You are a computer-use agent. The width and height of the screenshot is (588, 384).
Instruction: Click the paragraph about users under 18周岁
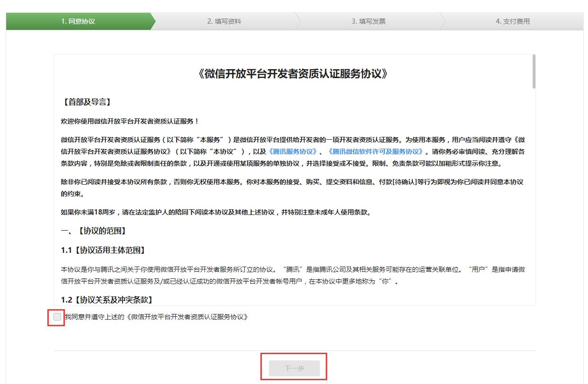click(216, 212)
